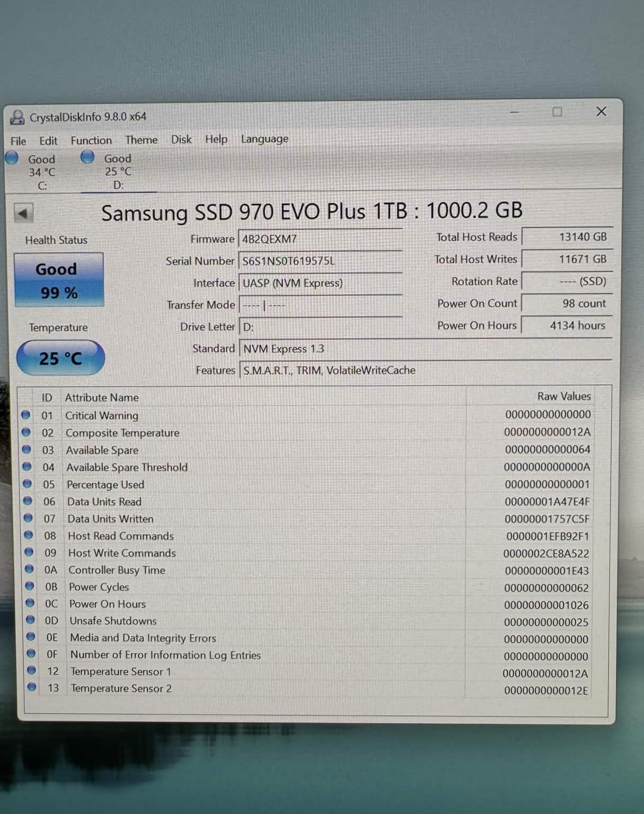644x814 pixels.
Task: Click status dot for Data Units Read row
Action: [28, 501]
